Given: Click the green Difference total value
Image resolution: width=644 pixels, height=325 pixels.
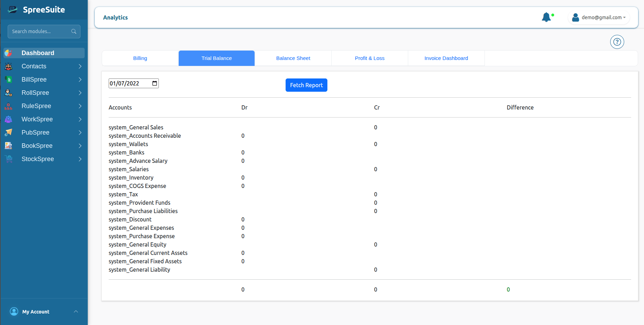Looking at the screenshot, I should click(508, 289).
